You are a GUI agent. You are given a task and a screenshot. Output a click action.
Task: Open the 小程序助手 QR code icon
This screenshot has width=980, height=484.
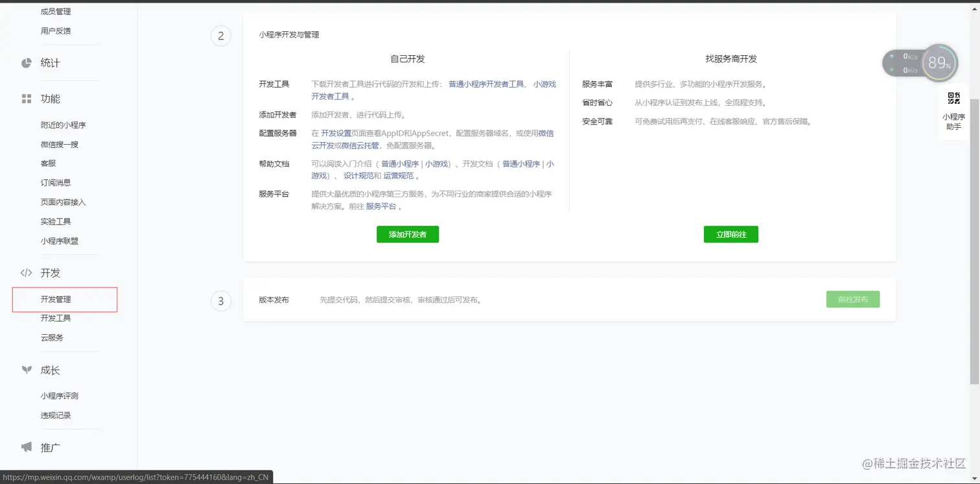954,99
